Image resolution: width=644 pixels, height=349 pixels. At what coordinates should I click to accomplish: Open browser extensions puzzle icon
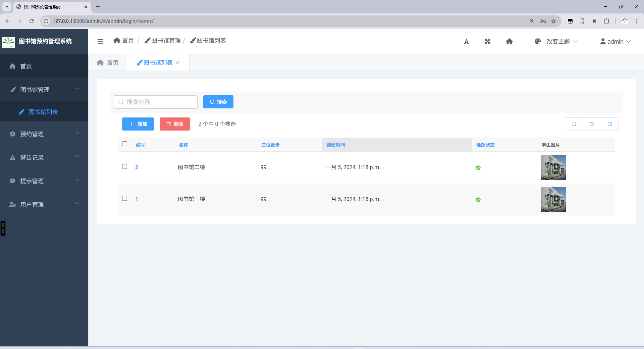pyautogui.click(x=606, y=21)
